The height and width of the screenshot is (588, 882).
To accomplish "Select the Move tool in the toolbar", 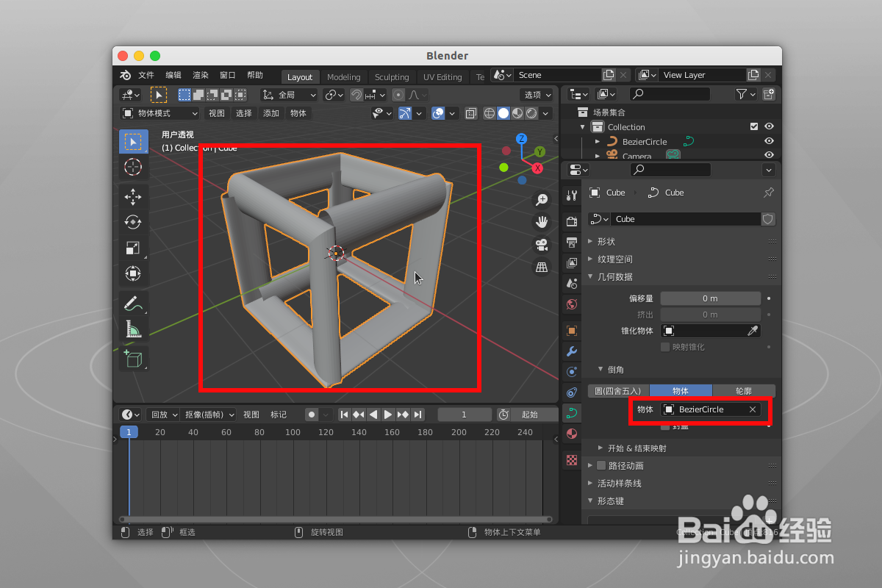I will tap(133, 196).
